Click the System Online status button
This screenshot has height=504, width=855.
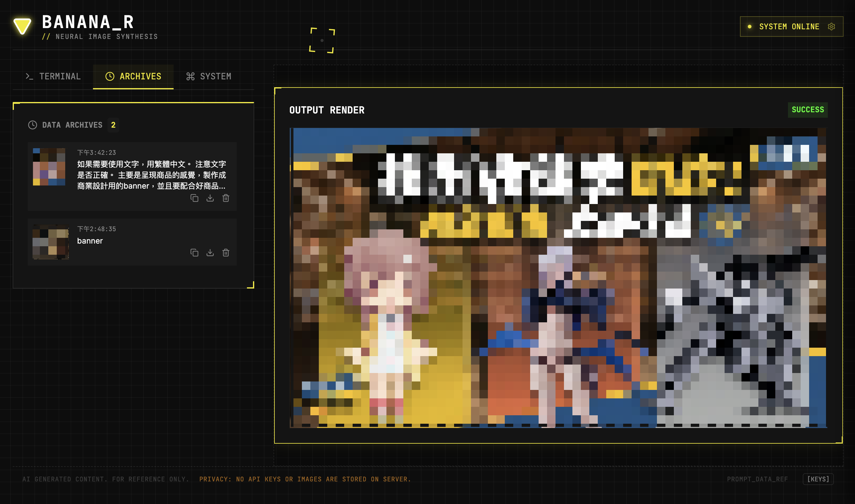(792, 27)
